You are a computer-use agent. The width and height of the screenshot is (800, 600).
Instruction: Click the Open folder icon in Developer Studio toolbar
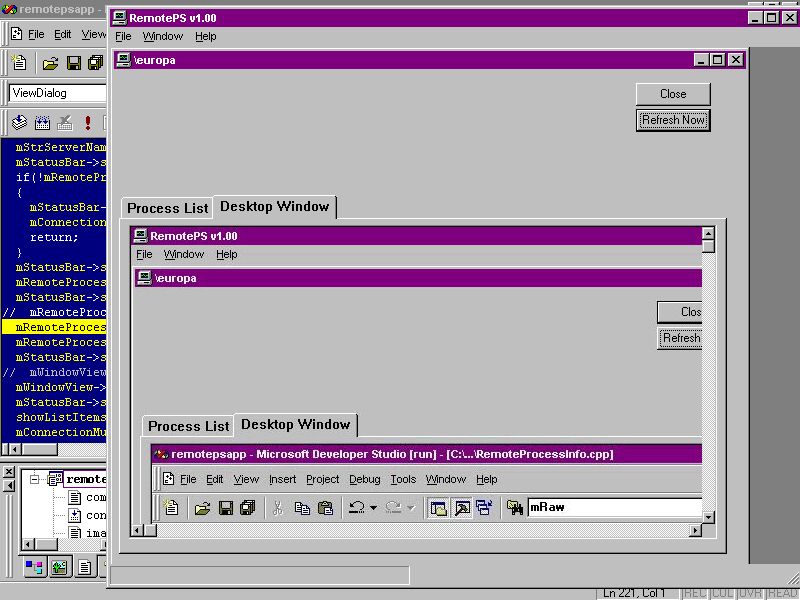[x=50, y=63]
